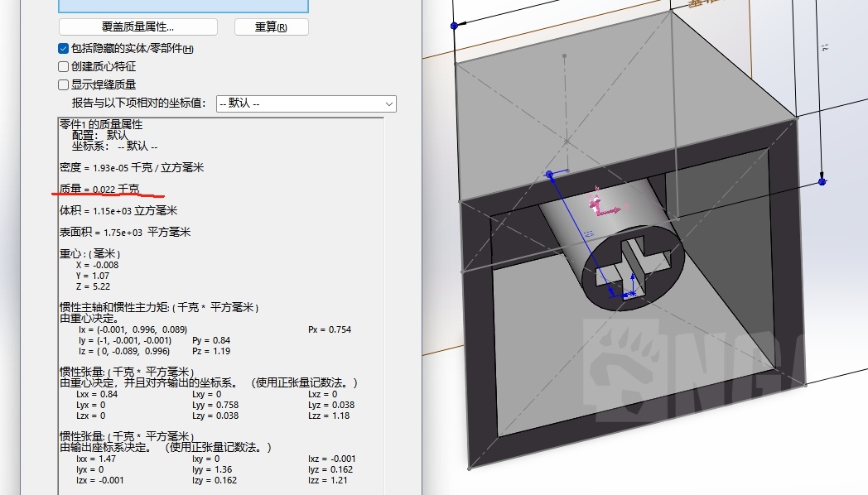The height and width of the screenshot is (495, 868).
Task: Open the coordinate system 默认 dropdown
Action: pyautogui.click(x=305, y=103)
